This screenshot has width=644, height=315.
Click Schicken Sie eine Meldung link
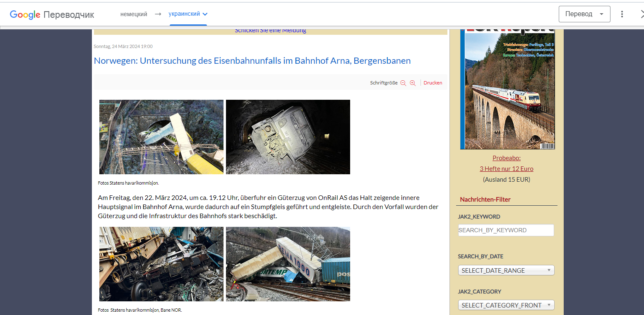[x=270, y=30]
